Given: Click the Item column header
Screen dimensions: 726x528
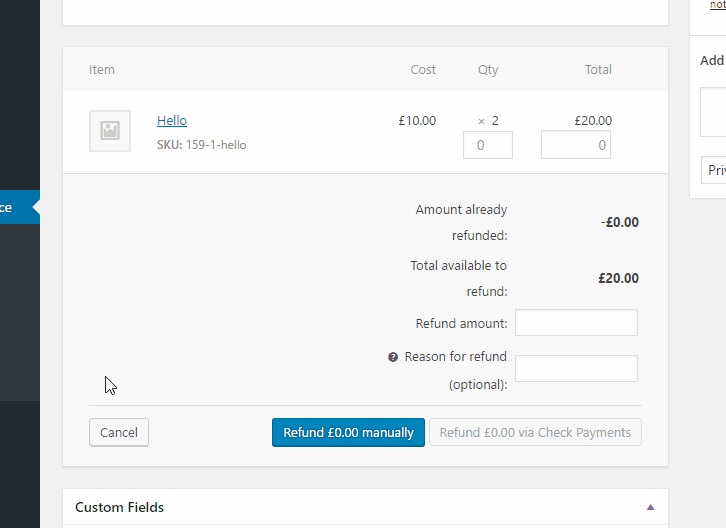Looking at the screenshot, I should pos(102,70).
